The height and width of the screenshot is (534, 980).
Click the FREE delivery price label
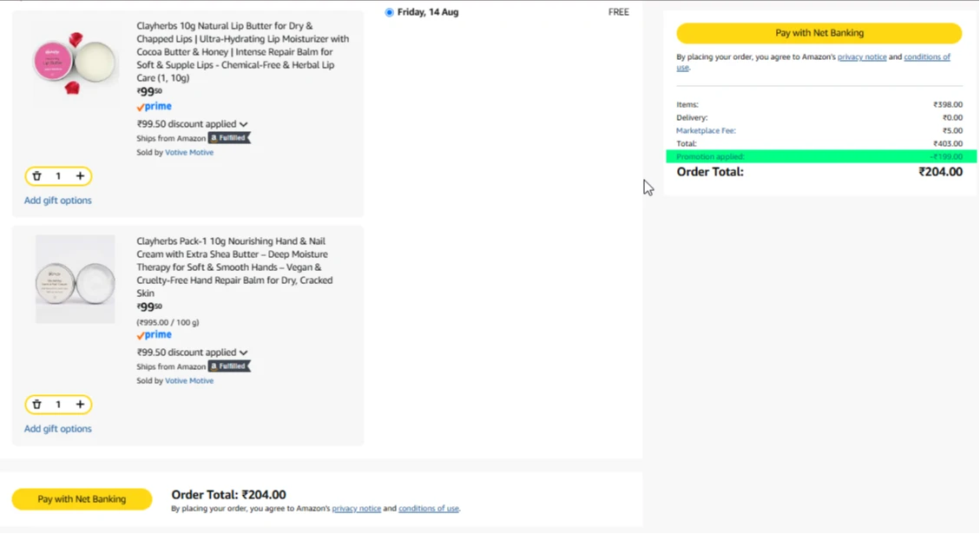click(619, 12)
